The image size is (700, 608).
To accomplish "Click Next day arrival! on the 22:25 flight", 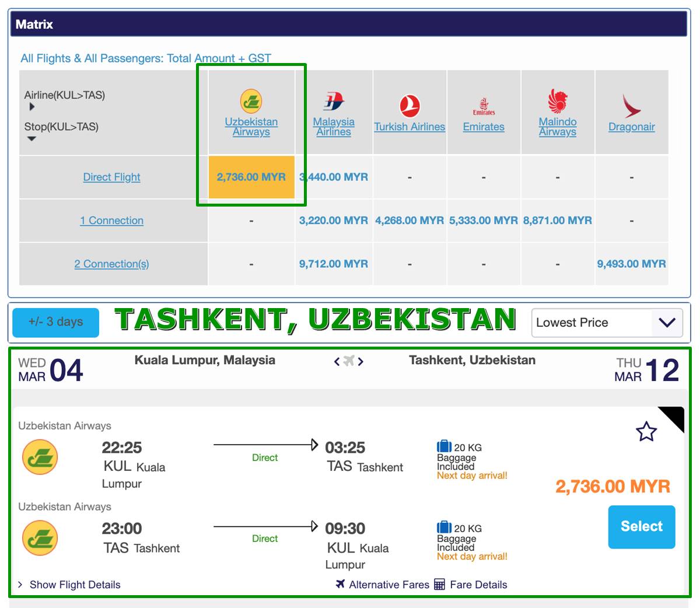I will click(x=472, y=476).
